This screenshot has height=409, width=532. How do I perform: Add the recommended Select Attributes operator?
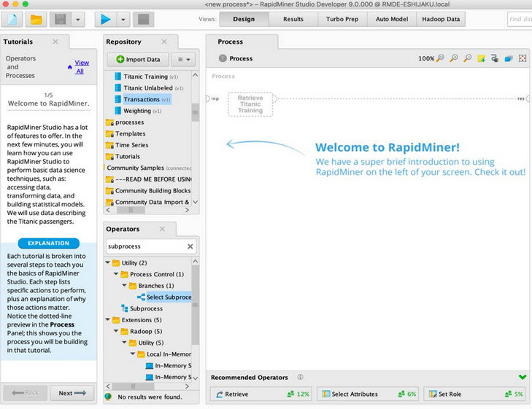click(x=368, y=394)
